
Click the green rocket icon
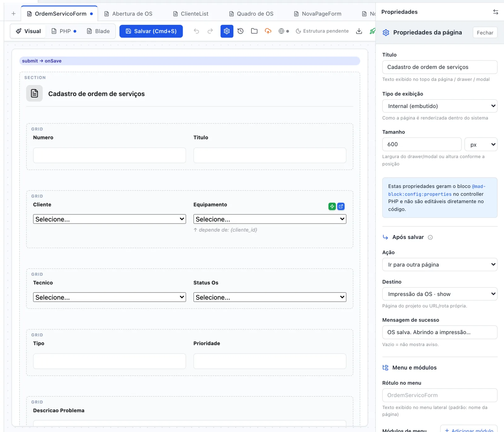coord(373,31)
